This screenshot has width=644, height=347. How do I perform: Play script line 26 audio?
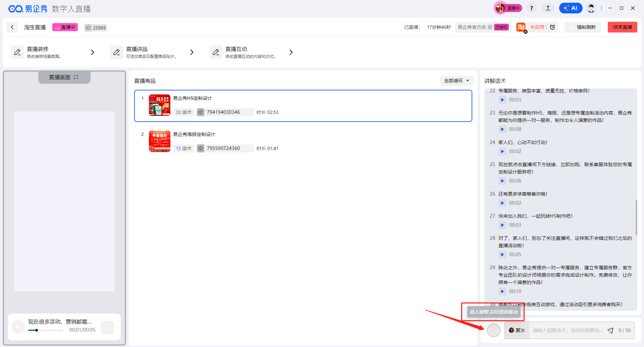tap(502, 203)
